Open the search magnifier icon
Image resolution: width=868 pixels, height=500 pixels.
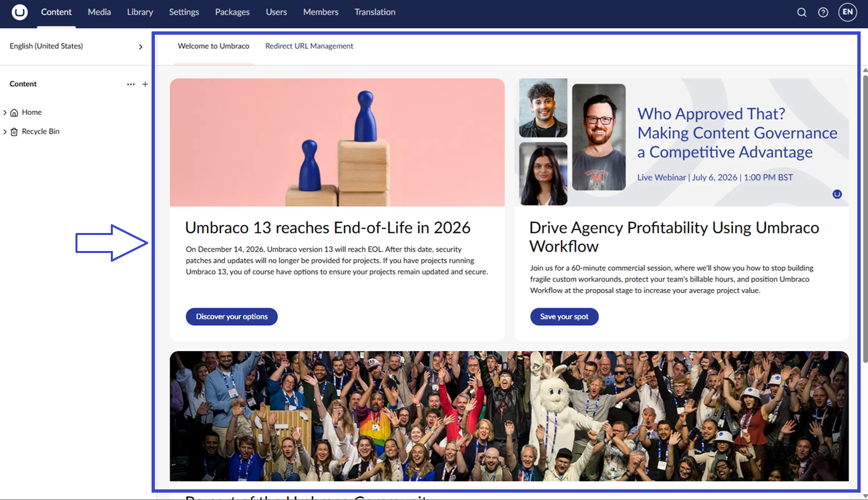coord(802,12)
